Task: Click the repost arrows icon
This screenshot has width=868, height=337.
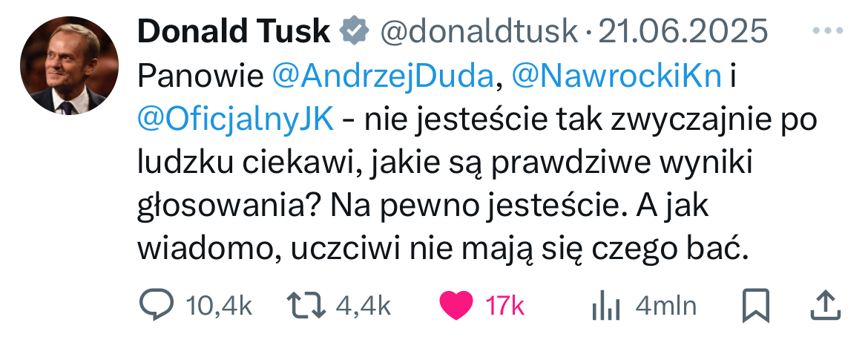Action: [305, 305]
